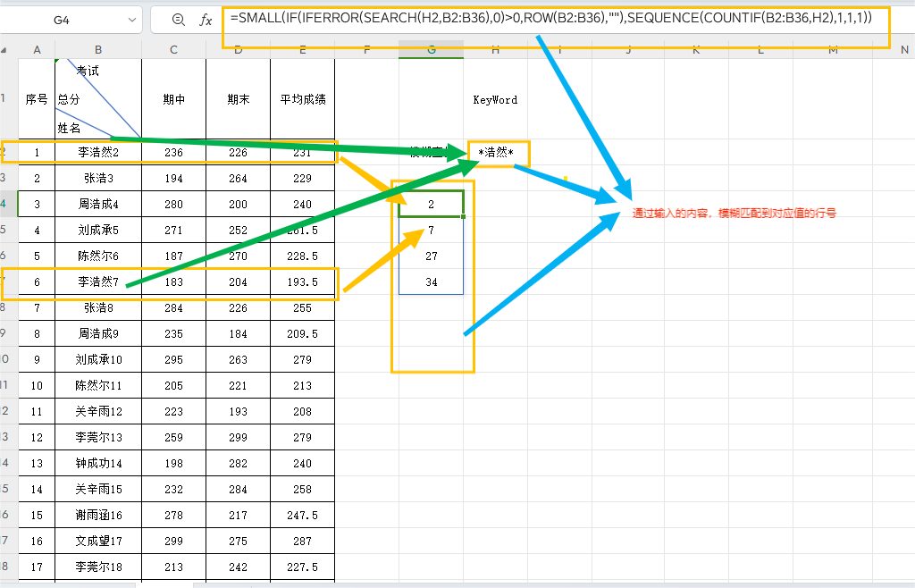Click the *浩然* keyword cell
Viewport: 915px width, 588px height.
click(496, 153)
